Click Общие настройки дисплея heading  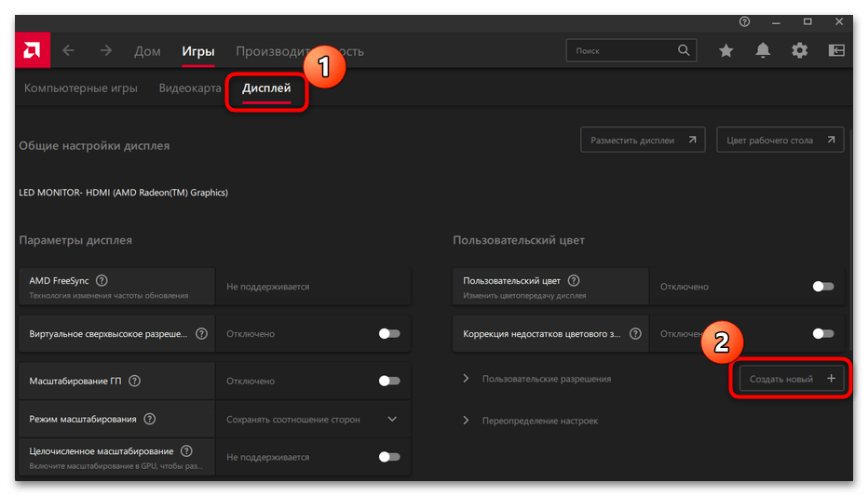[94, 145]
